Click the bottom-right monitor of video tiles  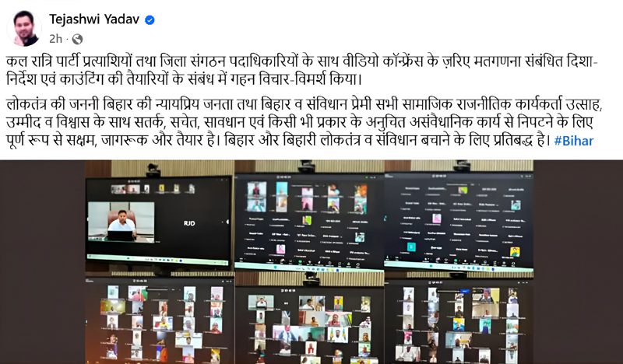459,322
